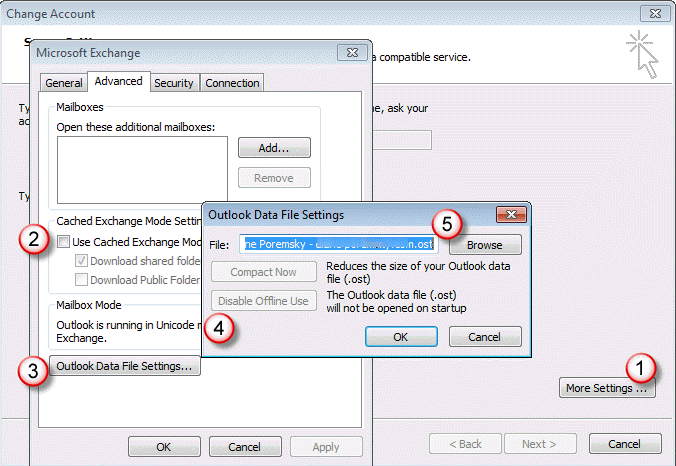
Task: Select the Advanced tab
Action: point(119,81)
